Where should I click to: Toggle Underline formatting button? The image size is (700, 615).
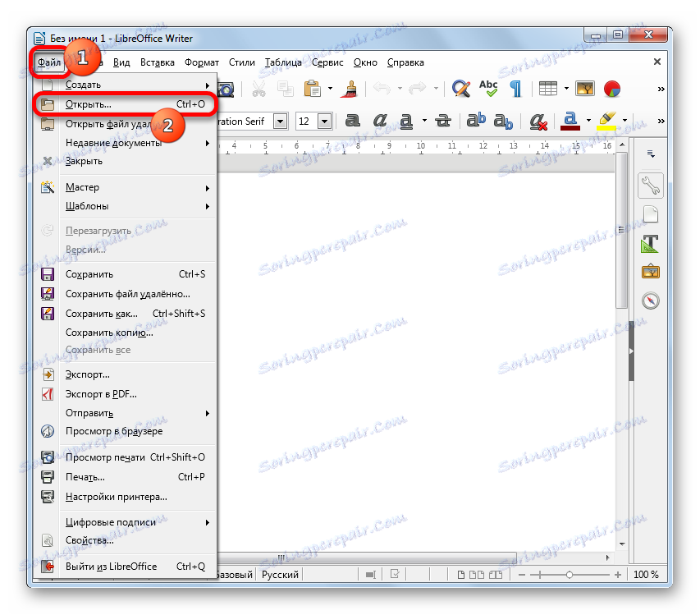coord(406,121)
